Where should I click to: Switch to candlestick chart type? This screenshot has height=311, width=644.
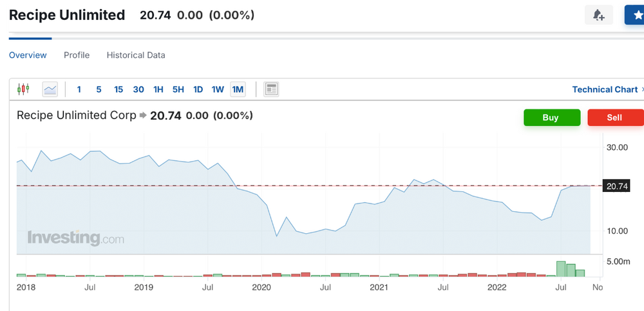(x=23, y=89)
